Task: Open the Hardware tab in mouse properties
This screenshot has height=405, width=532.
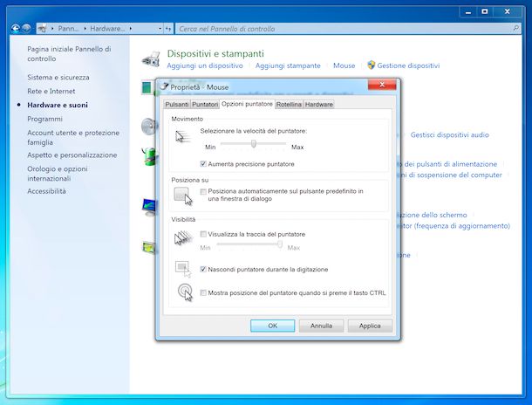Action: pos(318,105)
